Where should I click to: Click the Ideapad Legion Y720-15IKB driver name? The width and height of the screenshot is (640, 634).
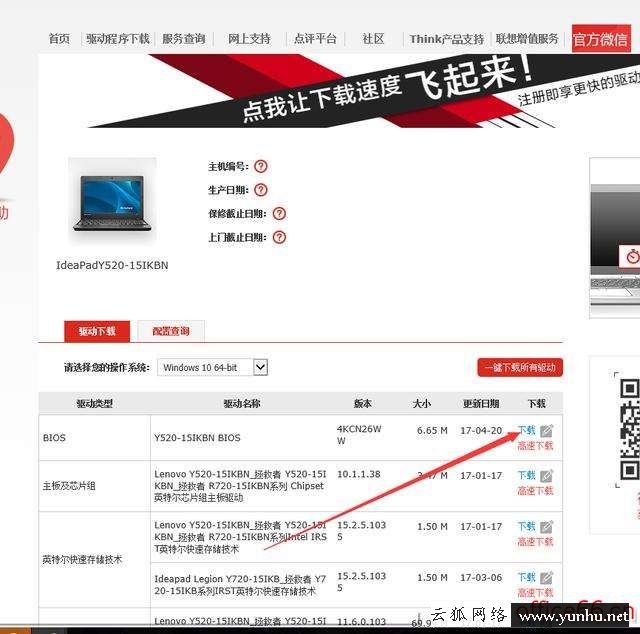point(240,585)
